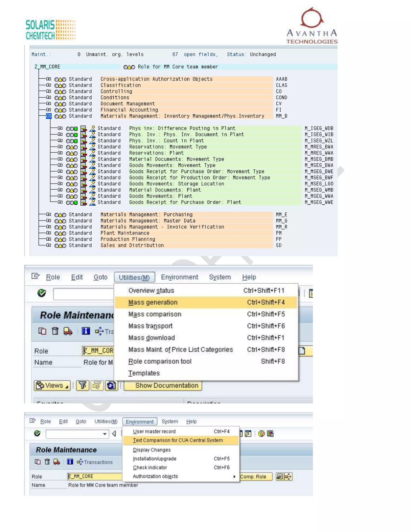The image size is (411, 532).
Task: Click the create shortcut icon left of help
Action: [248, 434]
